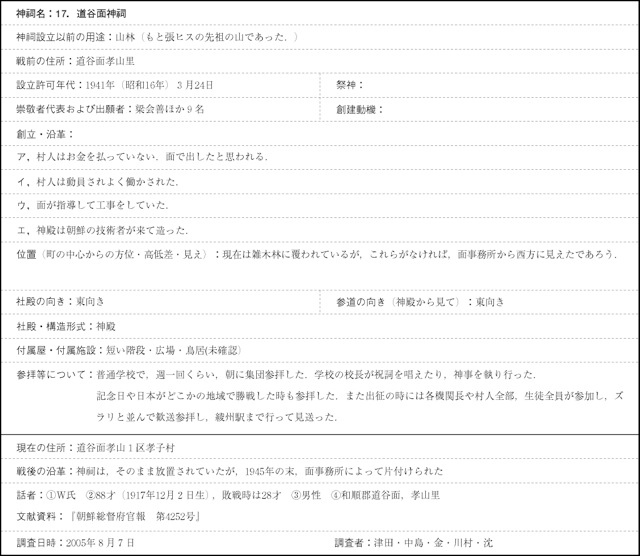Click the line 'ラリと並んで歓送参拝し、綾州駅まで'
640x556 pixels.
click(217, 417)
